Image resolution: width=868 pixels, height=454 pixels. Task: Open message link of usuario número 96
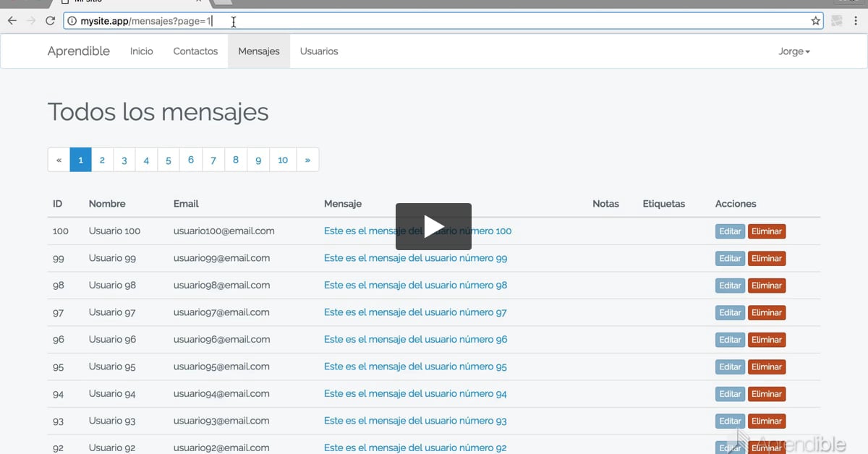(x=415, y=339)
